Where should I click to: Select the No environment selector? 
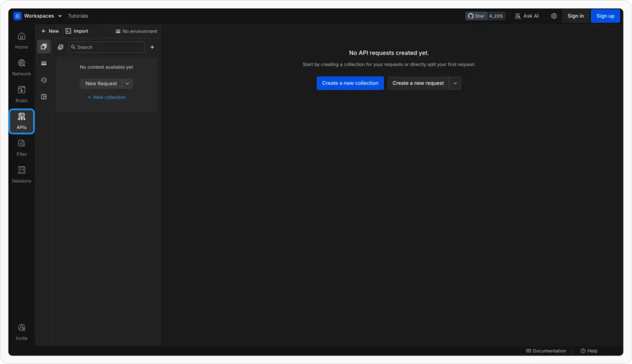click(x=136, y=31)
